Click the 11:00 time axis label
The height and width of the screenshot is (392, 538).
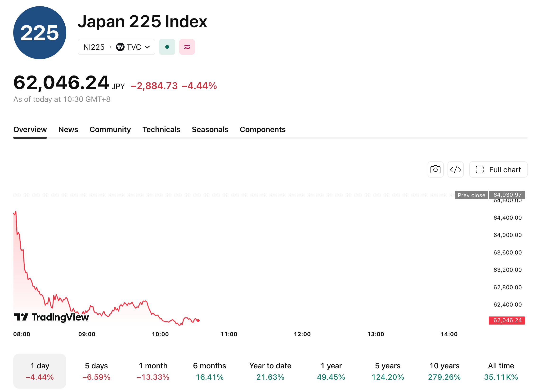click(x=229, y=334)
